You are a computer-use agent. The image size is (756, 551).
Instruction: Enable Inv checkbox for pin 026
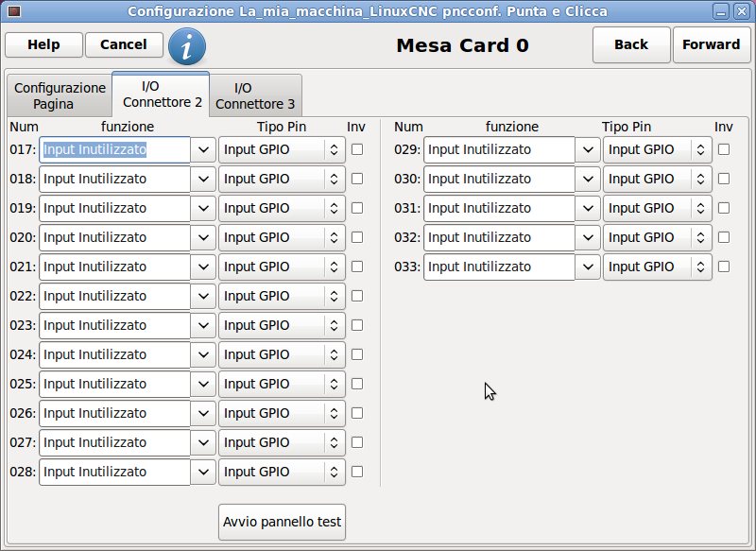pos(357,413)
